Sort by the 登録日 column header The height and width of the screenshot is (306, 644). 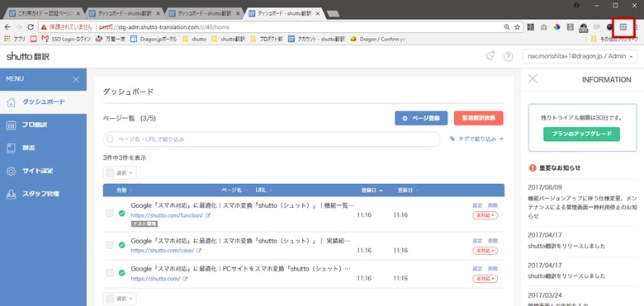pos(372,191)
